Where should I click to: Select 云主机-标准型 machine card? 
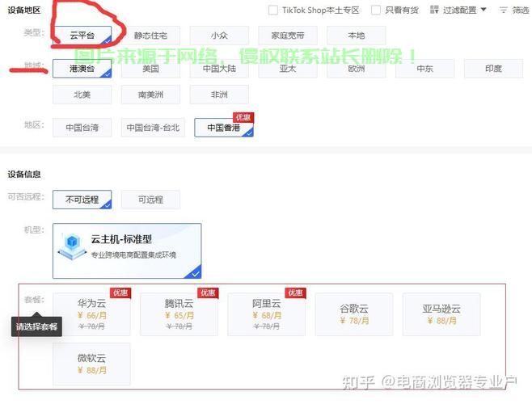point(127,250)
